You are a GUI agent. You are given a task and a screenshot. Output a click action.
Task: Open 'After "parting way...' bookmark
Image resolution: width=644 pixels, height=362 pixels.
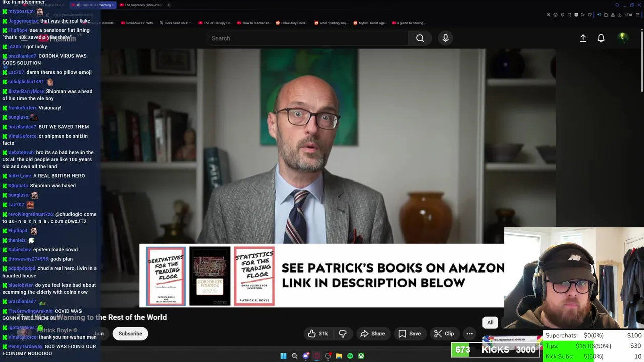(331, 23)
